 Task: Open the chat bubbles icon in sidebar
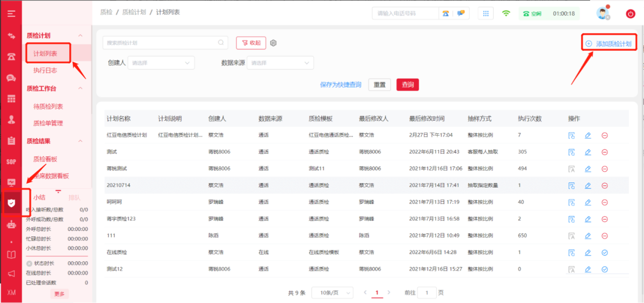11,78
